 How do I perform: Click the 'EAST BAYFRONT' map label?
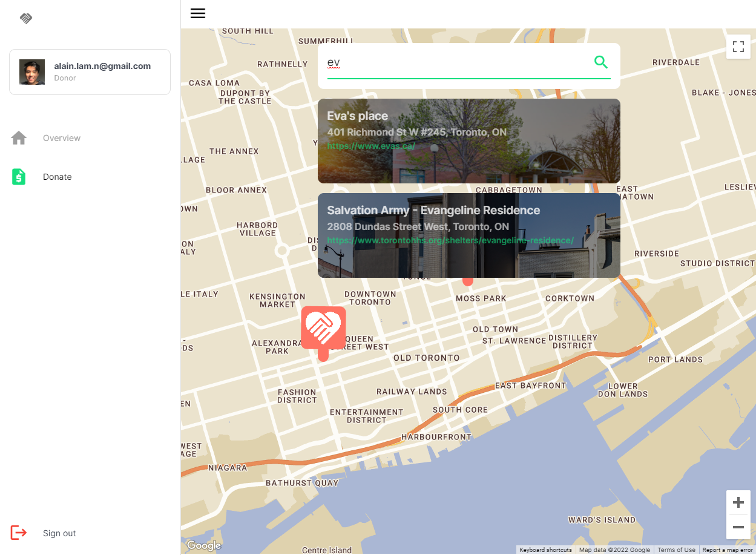tap(530, 386)
